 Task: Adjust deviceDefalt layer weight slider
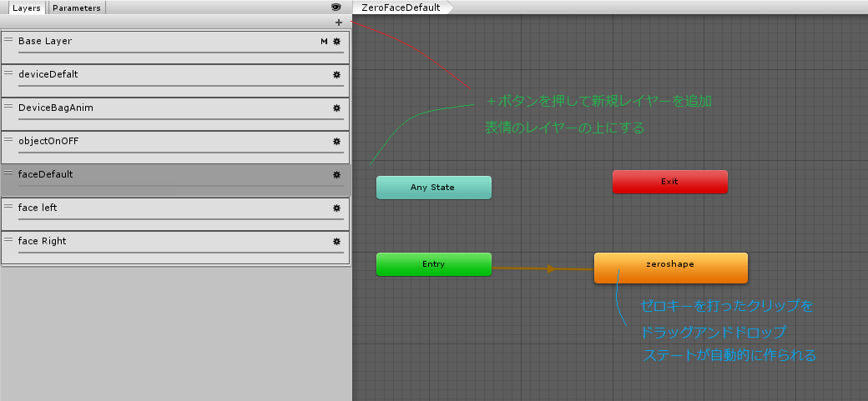(x=181, y=86)
